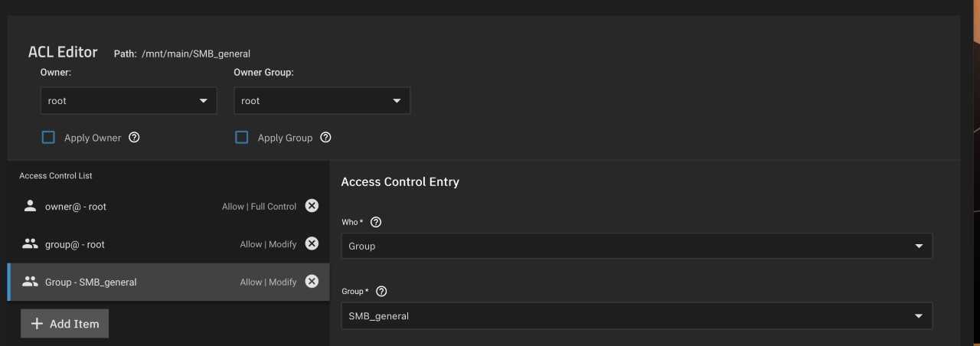Enable the Apply Owner checkbox
Viewport: 980px width, 346px height.
tap(48, 138)
